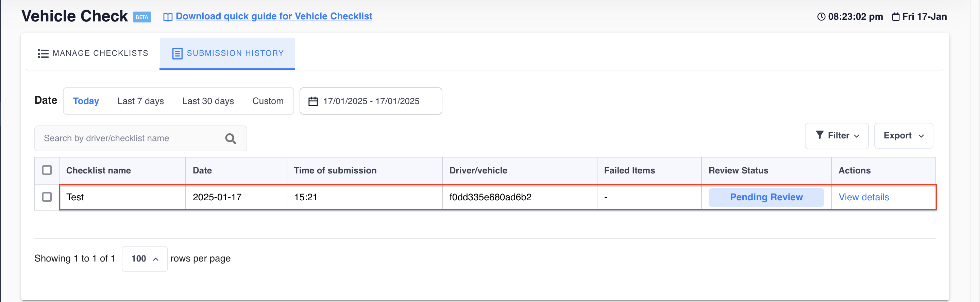Focus the driver/checklist name search field
Viewport: 980px width, 302px height.
[140, 138]
